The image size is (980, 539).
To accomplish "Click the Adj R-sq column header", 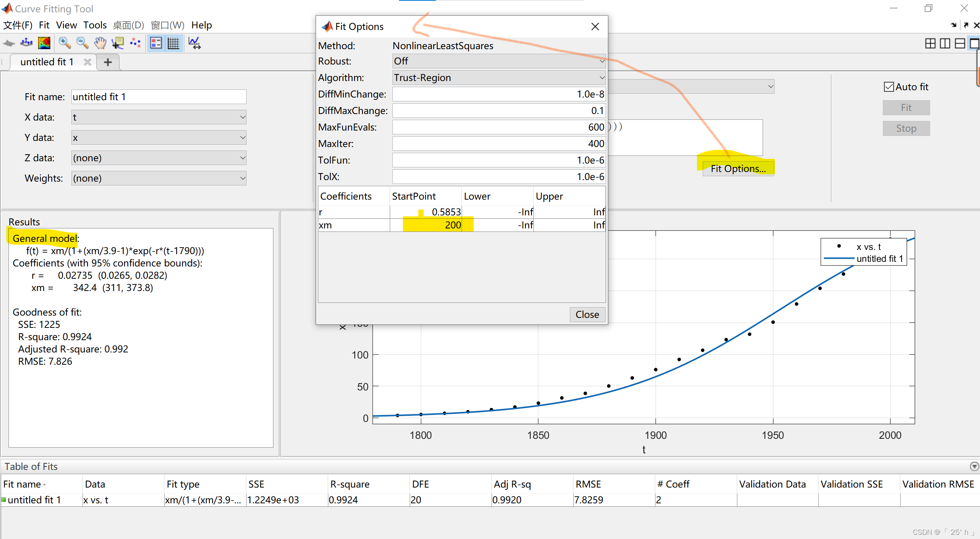I will pos(532,484).
